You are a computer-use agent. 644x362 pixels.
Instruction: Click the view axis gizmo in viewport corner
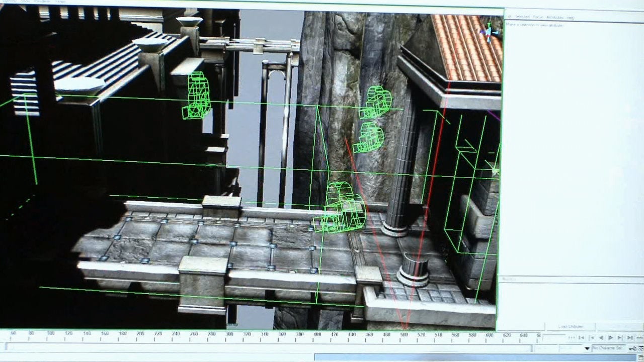[x=487, y=32]
